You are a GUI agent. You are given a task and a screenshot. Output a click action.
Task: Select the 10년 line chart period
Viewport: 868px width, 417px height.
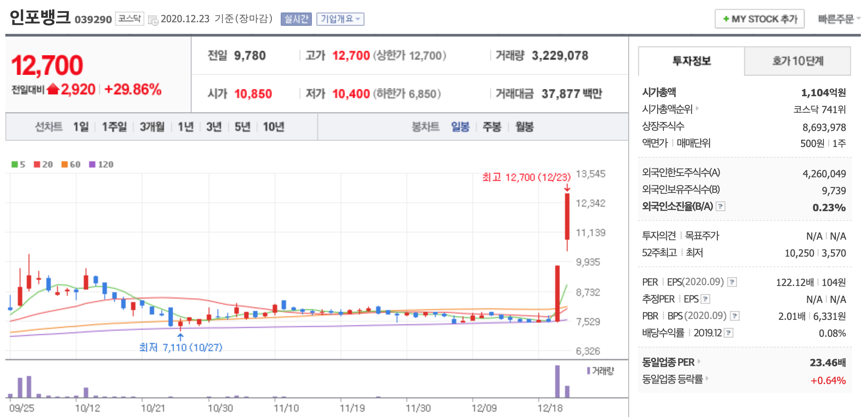[274, 127]
